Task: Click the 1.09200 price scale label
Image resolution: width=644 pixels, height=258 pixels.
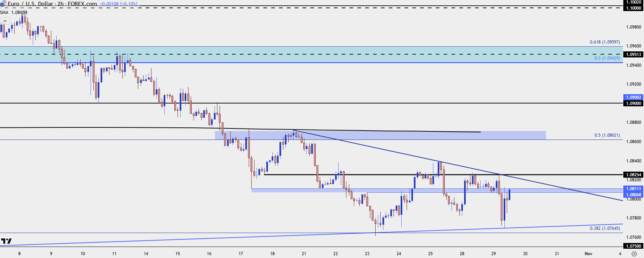Action: click(x=634, y=84)
